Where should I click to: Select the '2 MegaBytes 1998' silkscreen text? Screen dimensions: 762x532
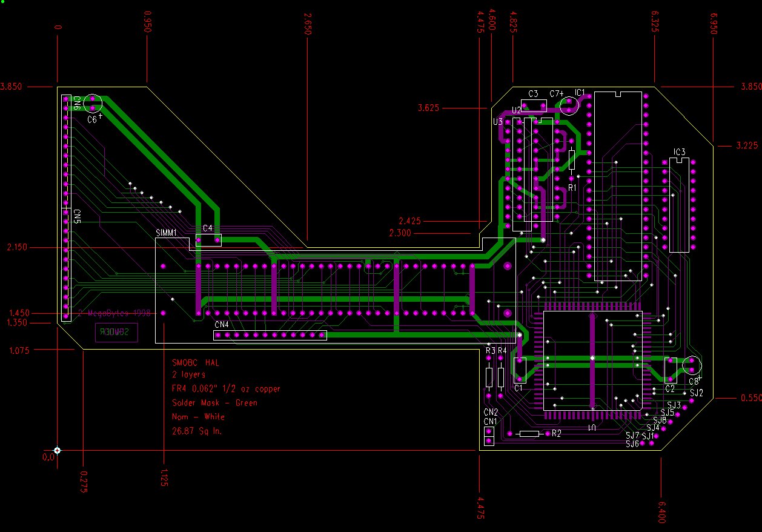(x=114, y=314)
